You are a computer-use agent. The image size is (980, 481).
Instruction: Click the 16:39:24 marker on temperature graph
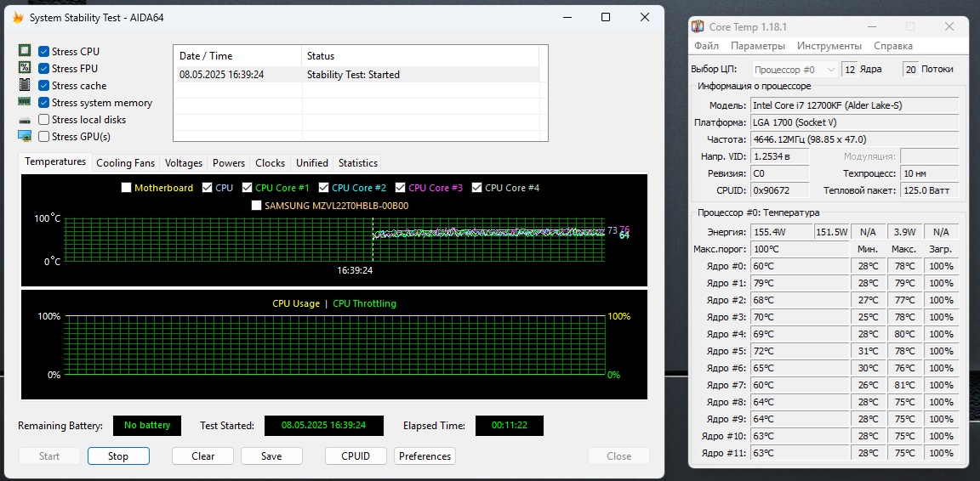[x=355, y=270]
